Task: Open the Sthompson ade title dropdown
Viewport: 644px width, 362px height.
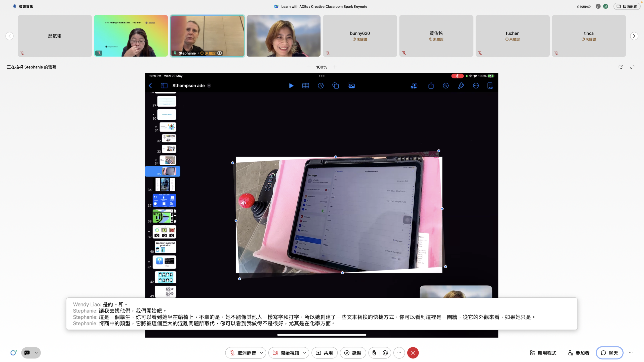Action: tap(209, 86)
